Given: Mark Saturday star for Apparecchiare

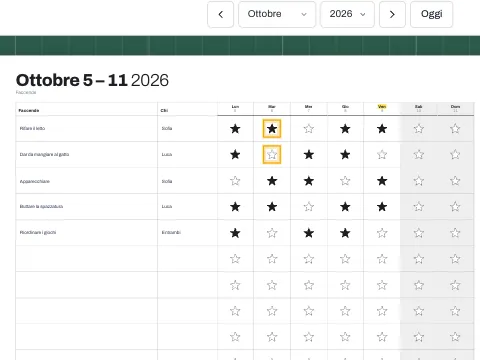Looking at the screenshot, I should (419, 181).
